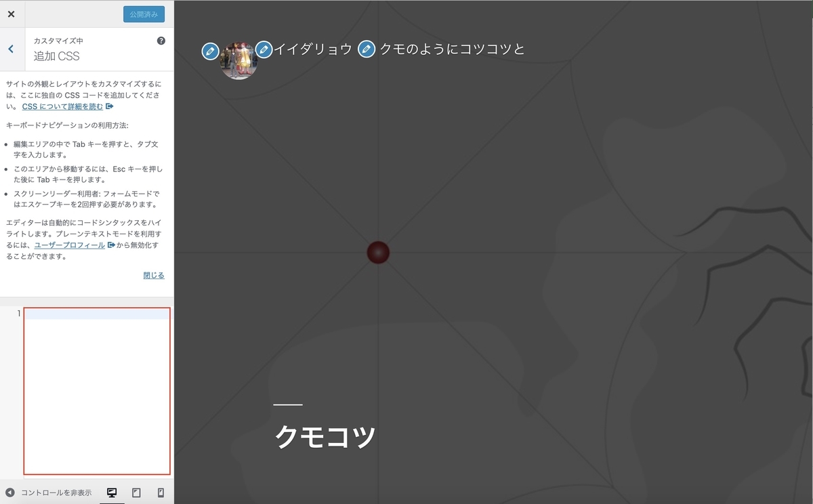Open the help question mark icon
The image size is (813, 504).
(x=161, y=41)
